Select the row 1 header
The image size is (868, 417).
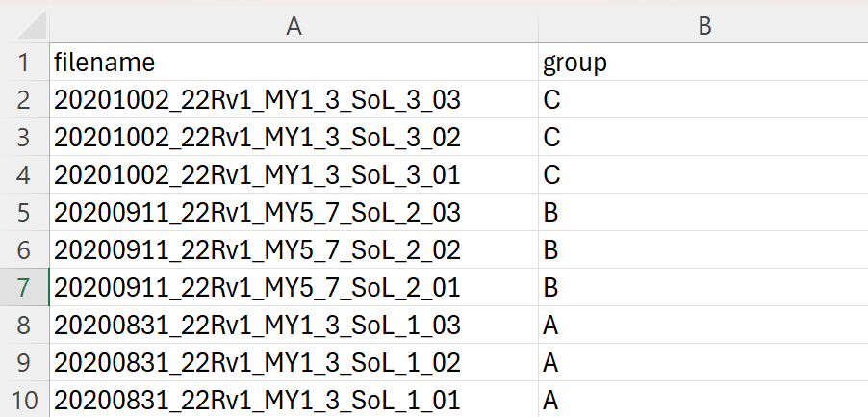click(x=24, y=63)
